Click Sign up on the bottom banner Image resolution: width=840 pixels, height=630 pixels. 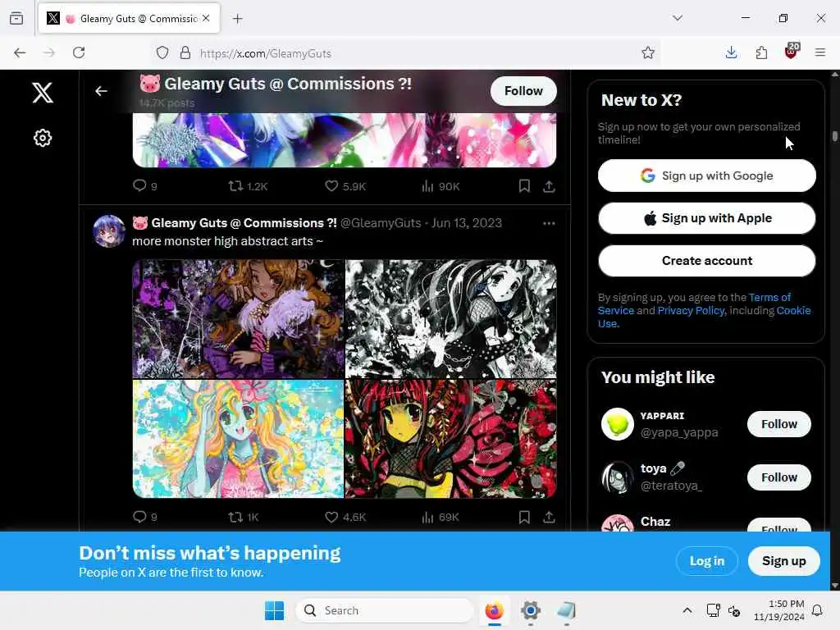[x=783, y=561]
